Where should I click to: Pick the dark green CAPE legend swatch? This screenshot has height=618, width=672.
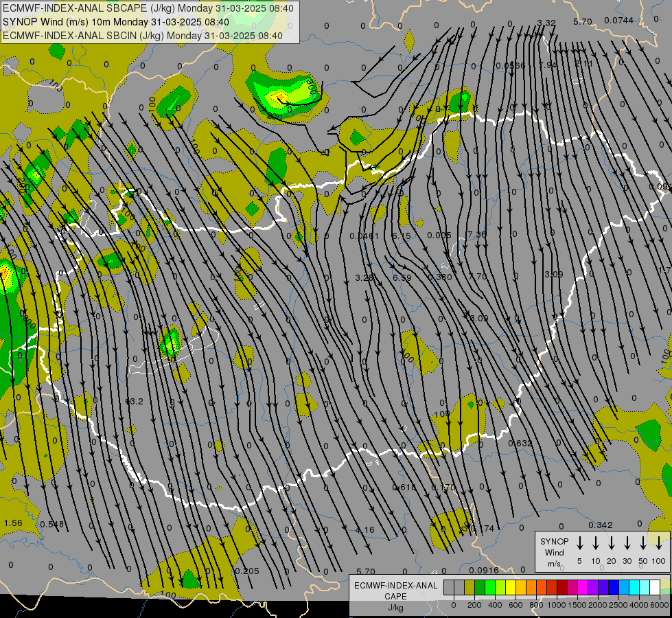tap(480, 587)
